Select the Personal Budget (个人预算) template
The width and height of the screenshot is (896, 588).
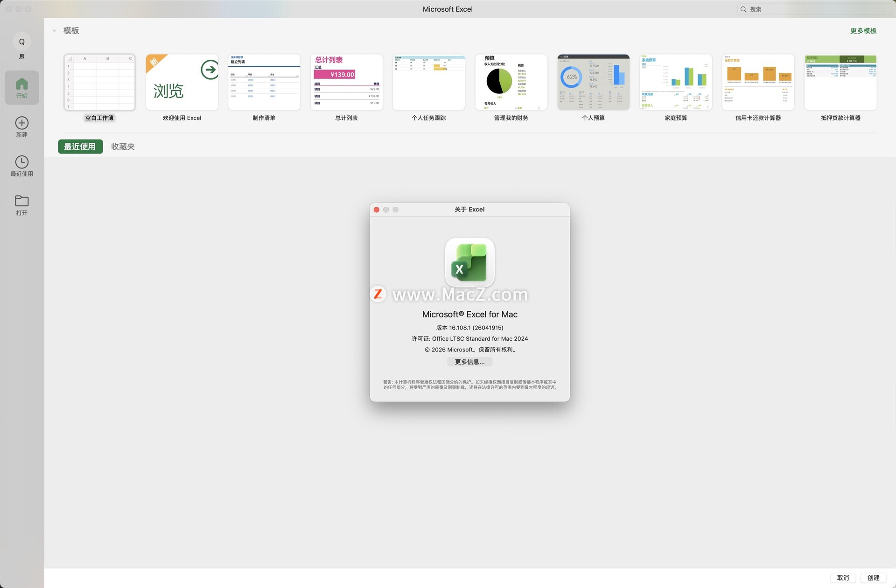593,83
